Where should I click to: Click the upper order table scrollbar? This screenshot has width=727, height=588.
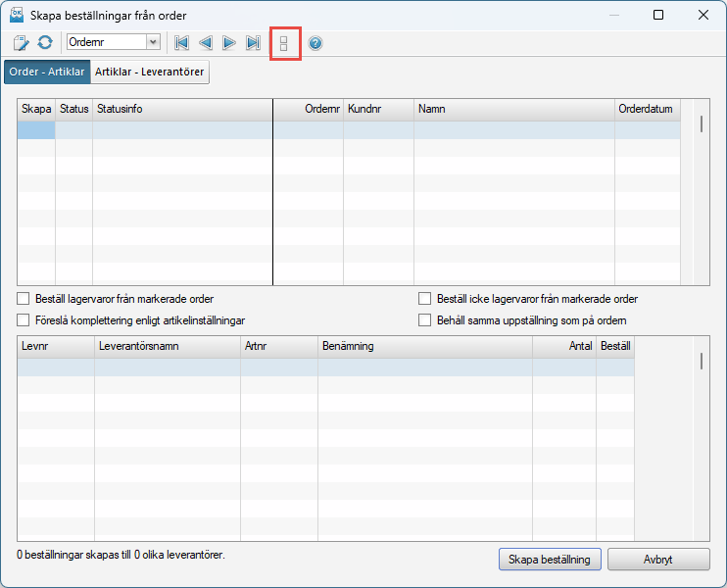point(701,124)
